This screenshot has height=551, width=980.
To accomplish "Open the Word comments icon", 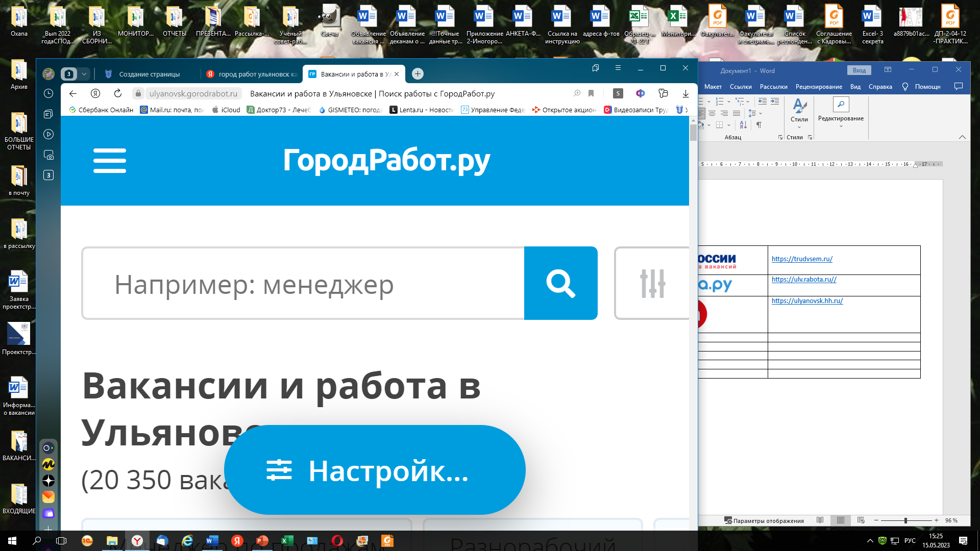I will [959, 87].
